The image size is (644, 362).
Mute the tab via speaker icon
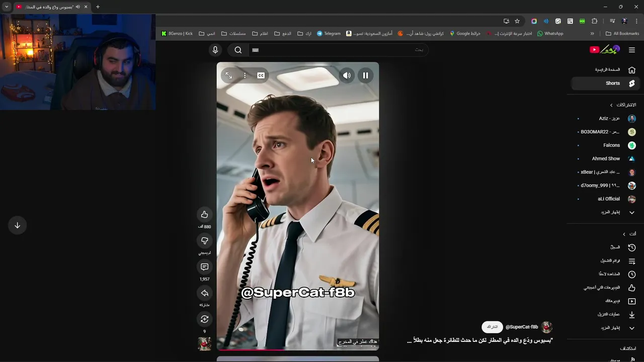click(x=77, y=7)
